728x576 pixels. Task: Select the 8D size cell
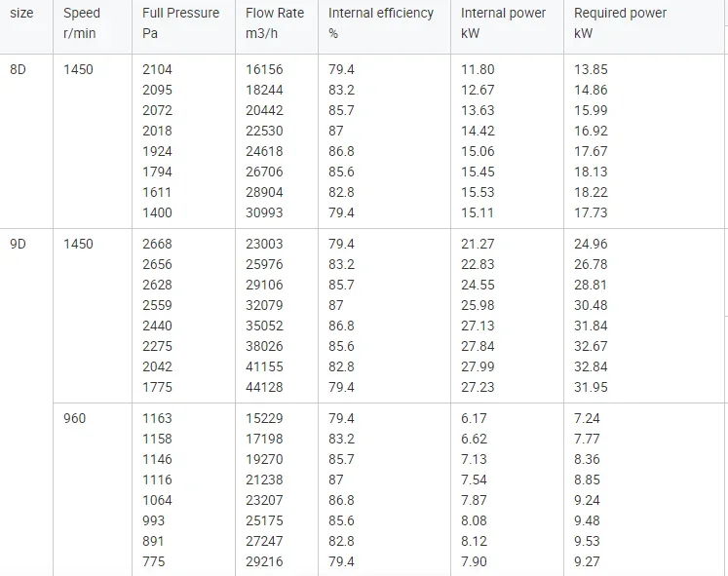(x=19, y=69)
